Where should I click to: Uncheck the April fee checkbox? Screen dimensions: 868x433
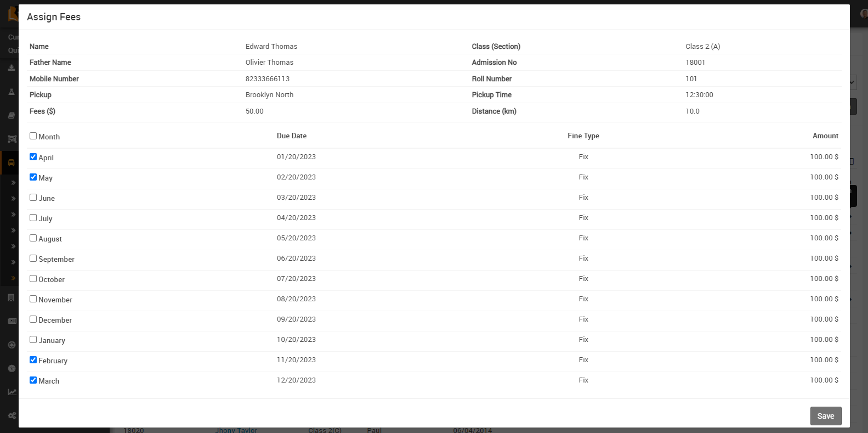tap(33, 157)
